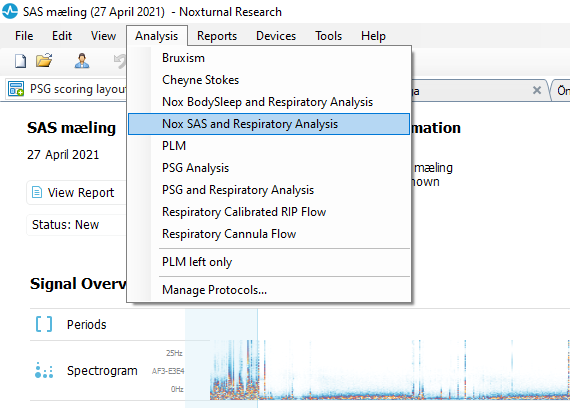Open the Edit menu
Screen dimensions: 570x408
62,36
